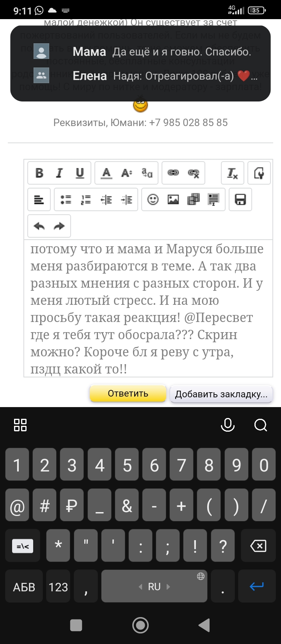Insert a bulleted list

pos(66,200)
